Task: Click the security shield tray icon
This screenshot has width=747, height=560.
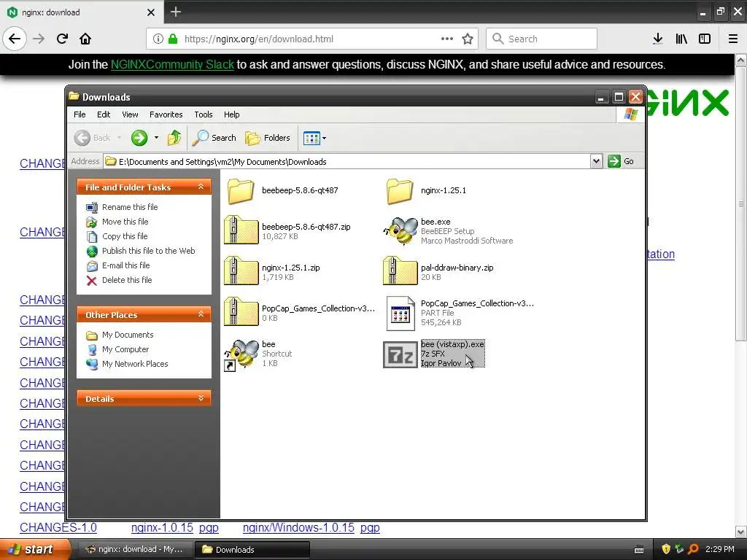Action: (666, 549)
